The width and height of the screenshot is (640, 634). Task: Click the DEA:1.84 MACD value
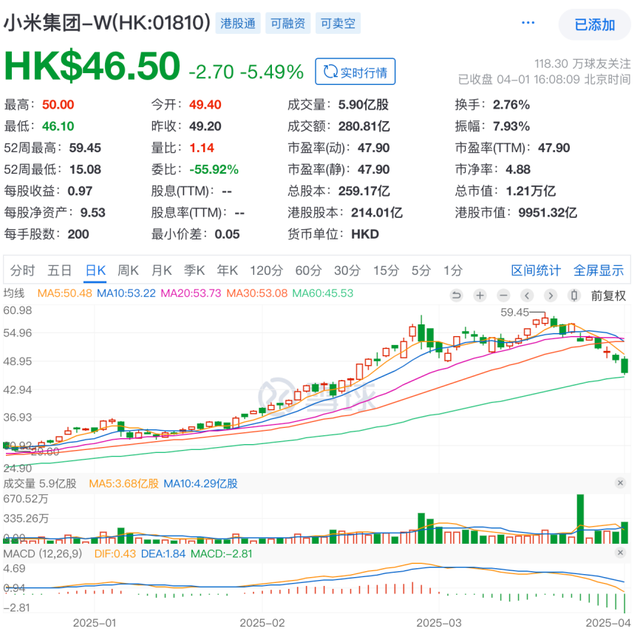pyautogui.click(x=163, y=554)
